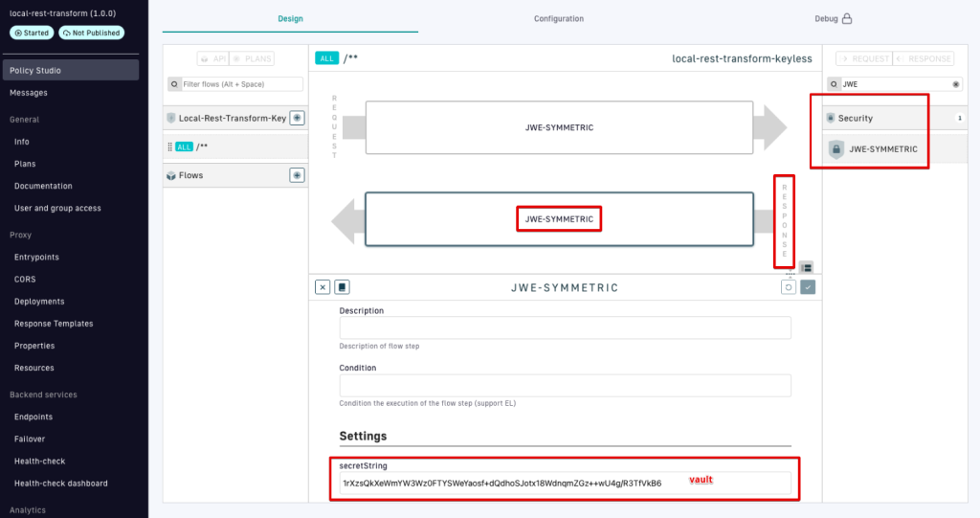Viewport: 980px width, 518px height.
Task: Open the Resources page
Action: tap(34, 368)
